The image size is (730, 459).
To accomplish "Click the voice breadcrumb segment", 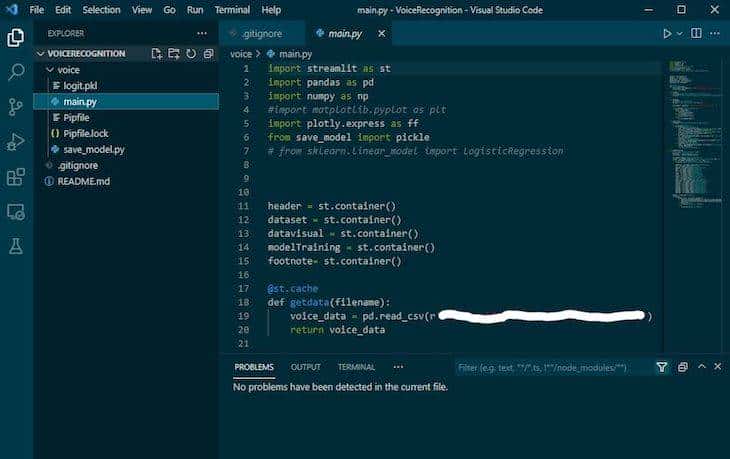I will [x=241, y=54].
